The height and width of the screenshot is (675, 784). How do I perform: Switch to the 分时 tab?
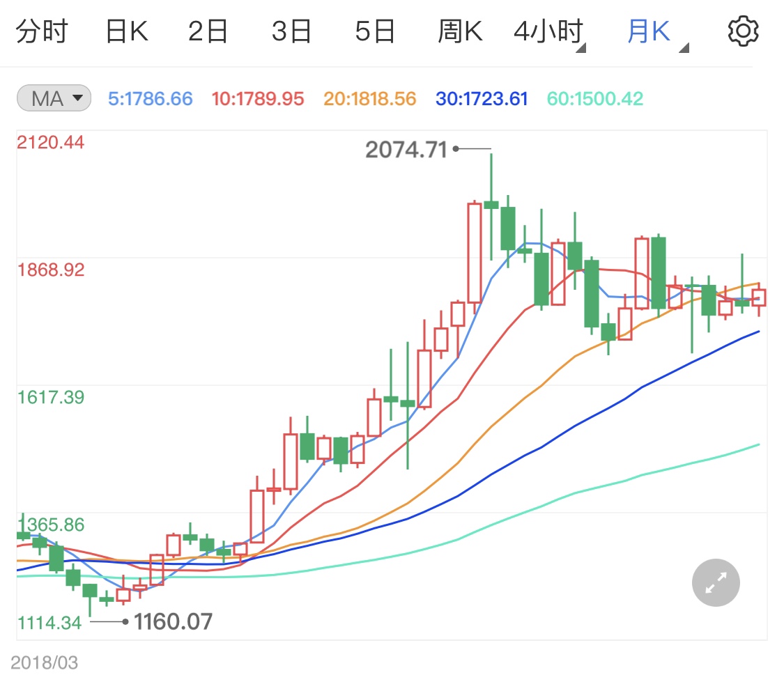(42, 31)
